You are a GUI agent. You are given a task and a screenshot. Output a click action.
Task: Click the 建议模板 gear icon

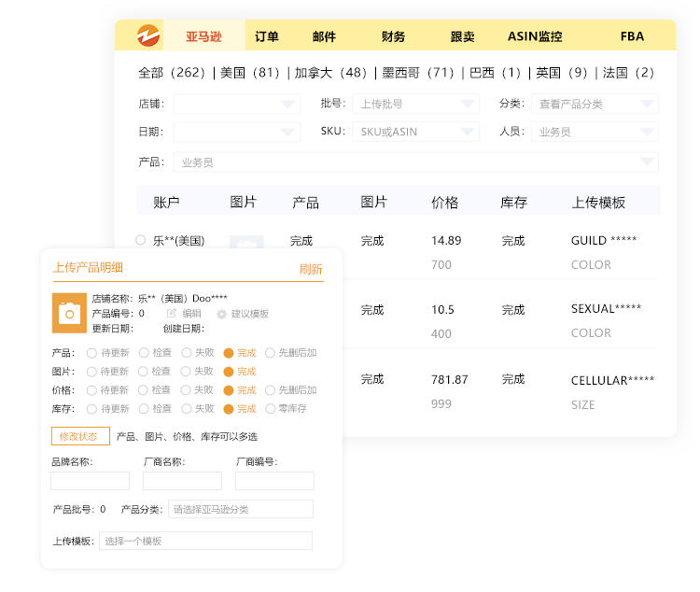point(222,314)
